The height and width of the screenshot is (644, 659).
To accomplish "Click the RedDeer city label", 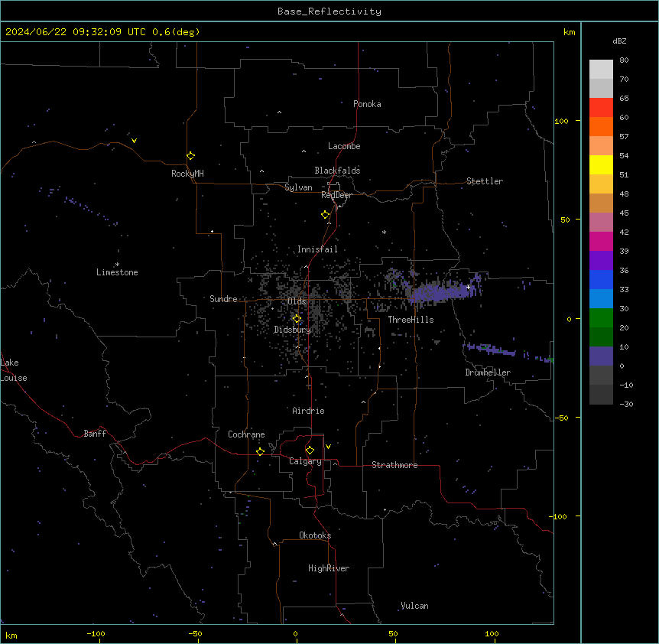I will pos(336,195).
